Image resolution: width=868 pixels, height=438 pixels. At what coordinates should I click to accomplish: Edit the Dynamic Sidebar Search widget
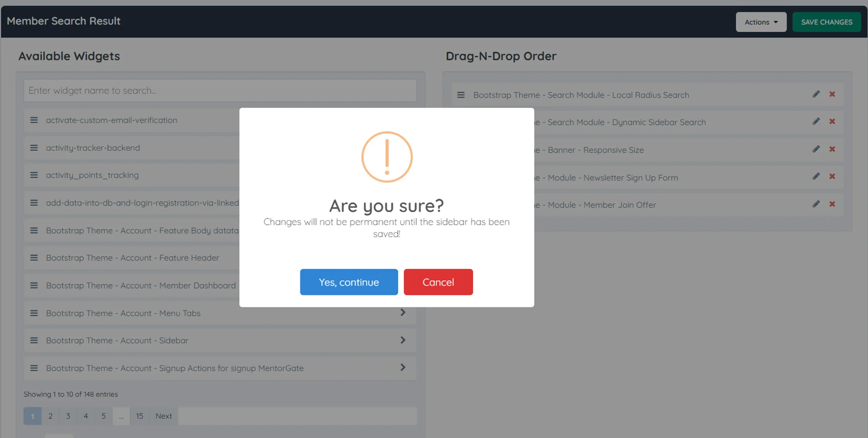pyautogui.click(x=816, y=121)
